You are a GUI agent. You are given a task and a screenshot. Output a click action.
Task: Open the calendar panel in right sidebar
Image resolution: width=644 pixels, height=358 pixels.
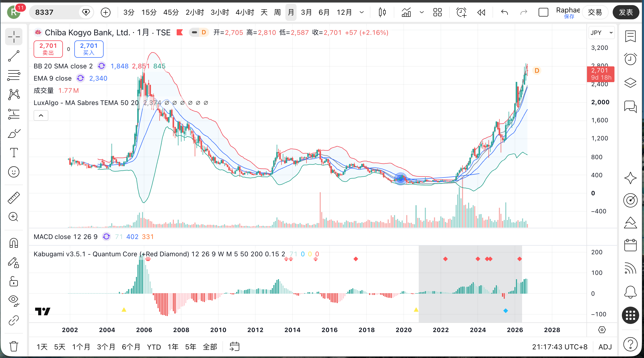point(630,245)
